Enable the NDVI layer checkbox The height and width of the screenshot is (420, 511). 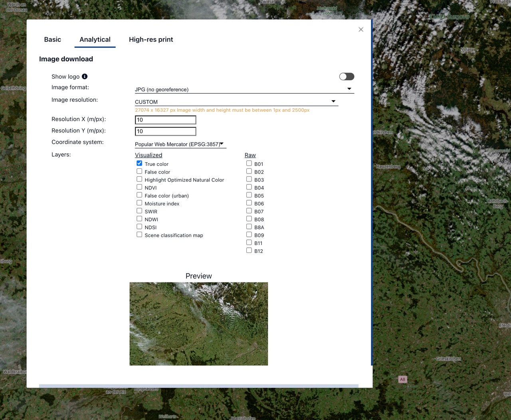click(x=139, y=187)
